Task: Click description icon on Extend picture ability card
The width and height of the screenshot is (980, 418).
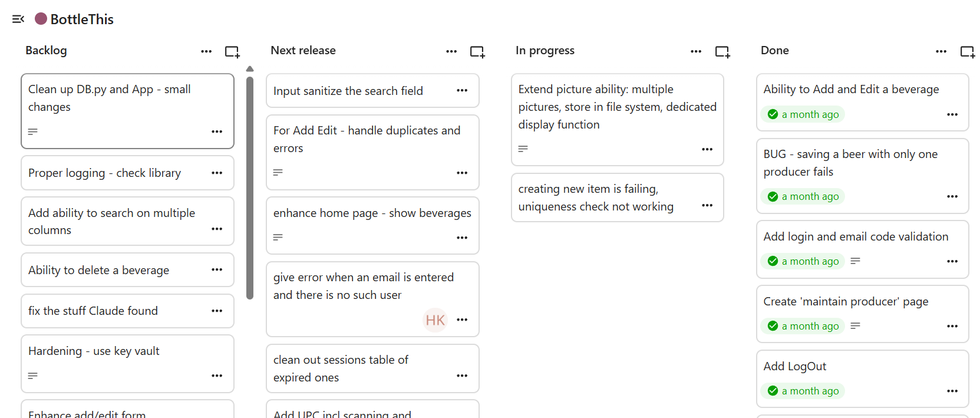Action: (523, 149)
